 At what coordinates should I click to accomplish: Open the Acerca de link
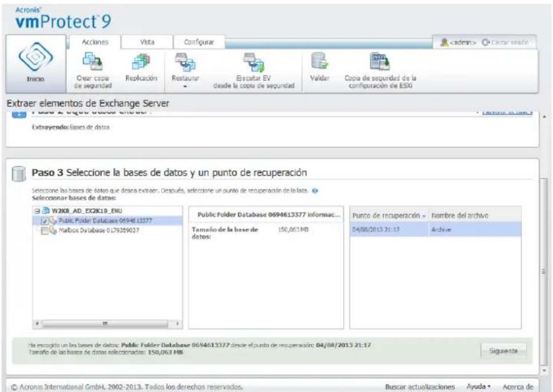518,387
